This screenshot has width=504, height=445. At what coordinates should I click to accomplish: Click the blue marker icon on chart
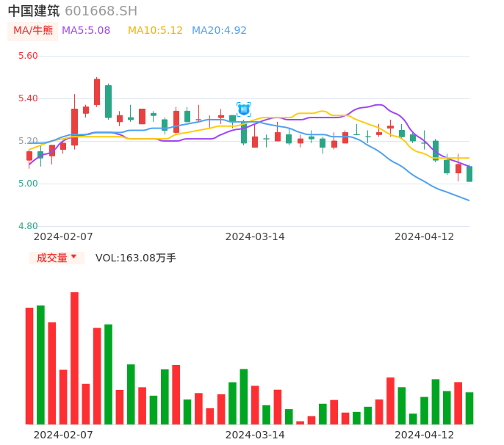point(244,109)
